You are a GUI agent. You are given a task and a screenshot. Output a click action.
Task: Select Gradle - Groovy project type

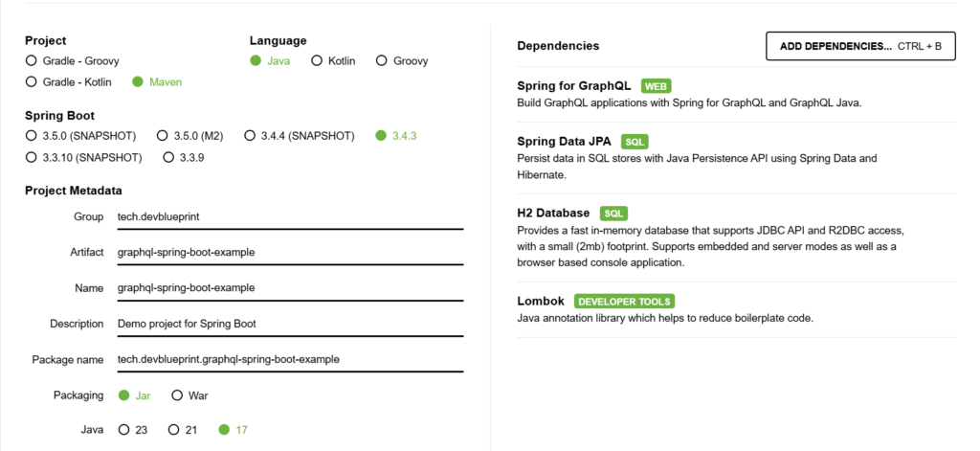click(32, 60)
